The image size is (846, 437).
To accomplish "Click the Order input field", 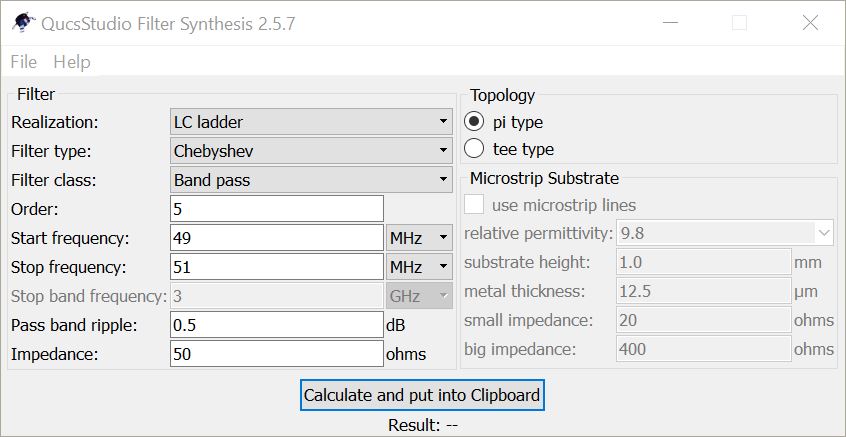I will tap(277, 209).
